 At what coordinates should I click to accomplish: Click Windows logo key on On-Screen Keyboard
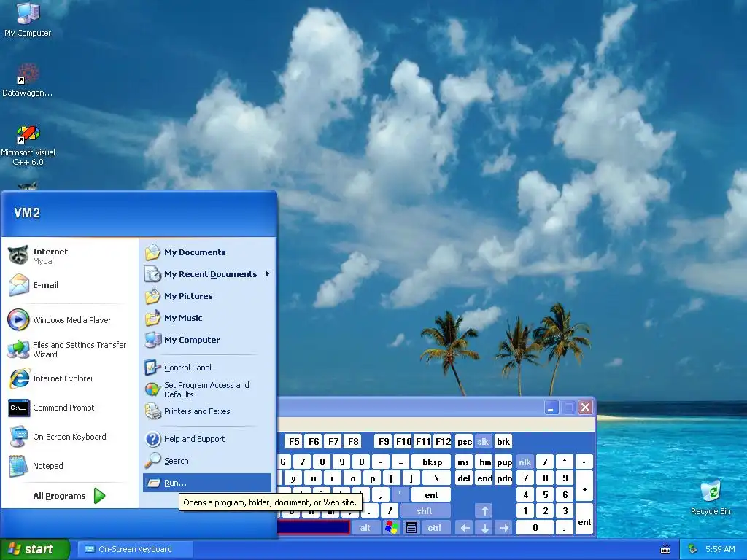click(x=392, y=528)
